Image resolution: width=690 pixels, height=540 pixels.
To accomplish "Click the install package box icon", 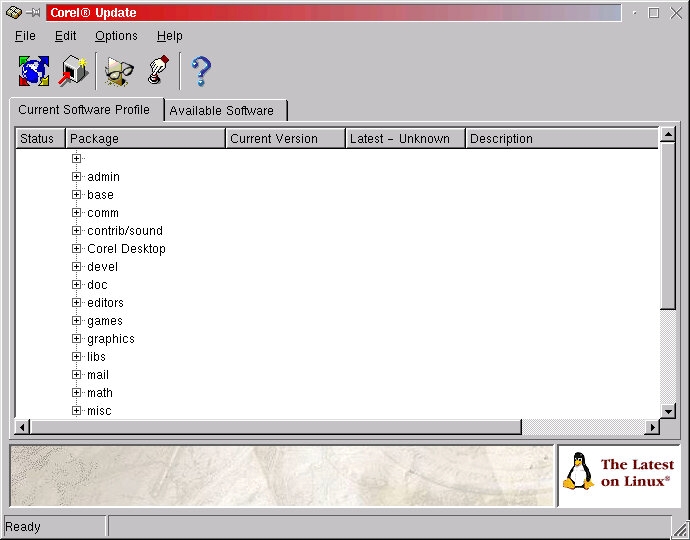I will coord(73,71).
